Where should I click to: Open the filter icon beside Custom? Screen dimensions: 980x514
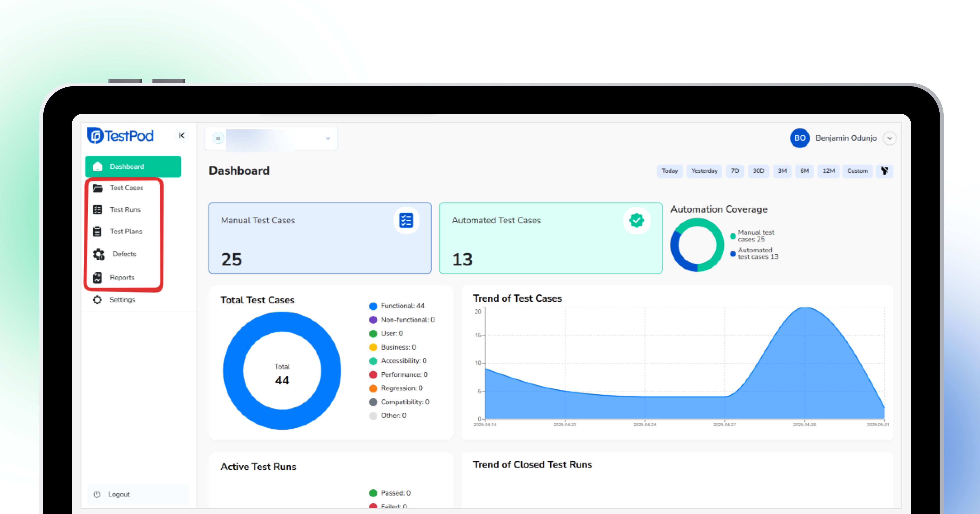pyautogui.click(x=884, y=171)
